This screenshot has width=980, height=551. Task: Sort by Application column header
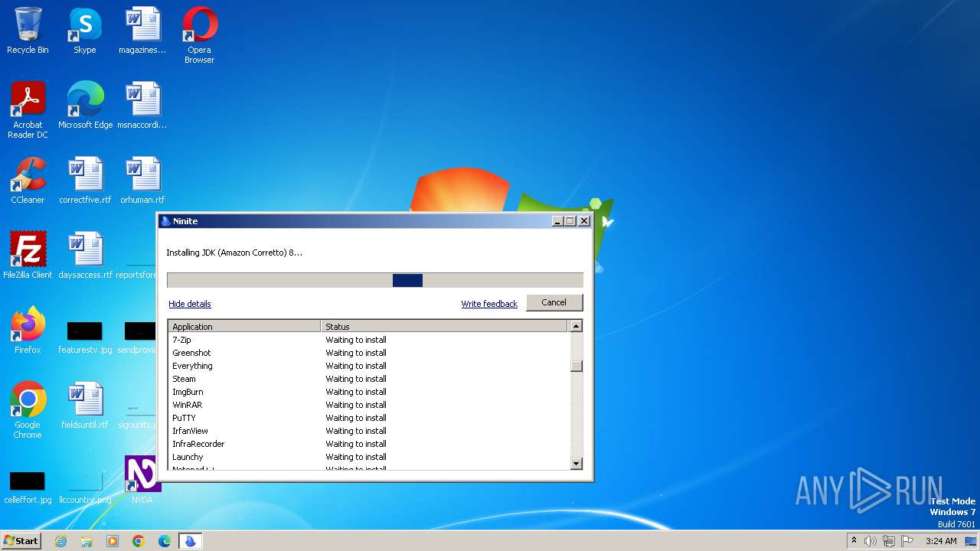click(244, 326)
